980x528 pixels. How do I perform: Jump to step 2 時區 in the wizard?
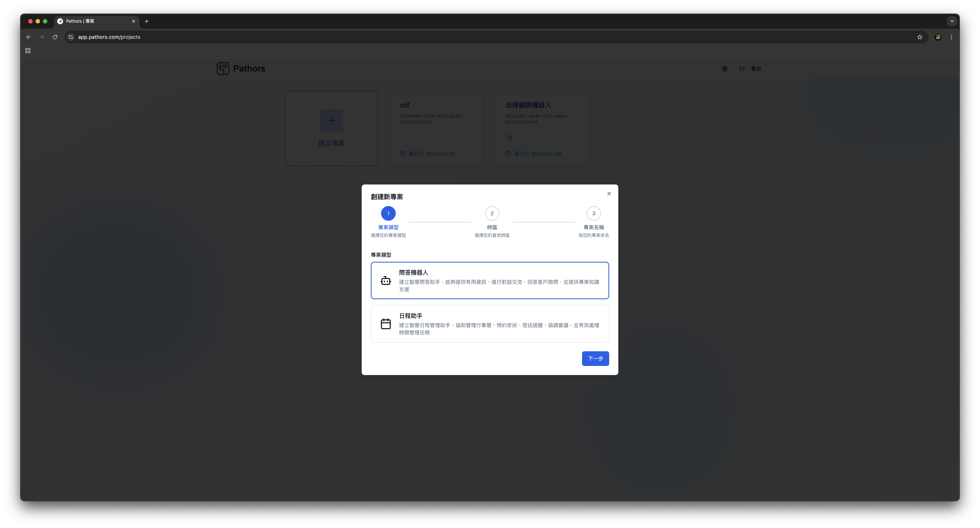[x=492, y=213]
